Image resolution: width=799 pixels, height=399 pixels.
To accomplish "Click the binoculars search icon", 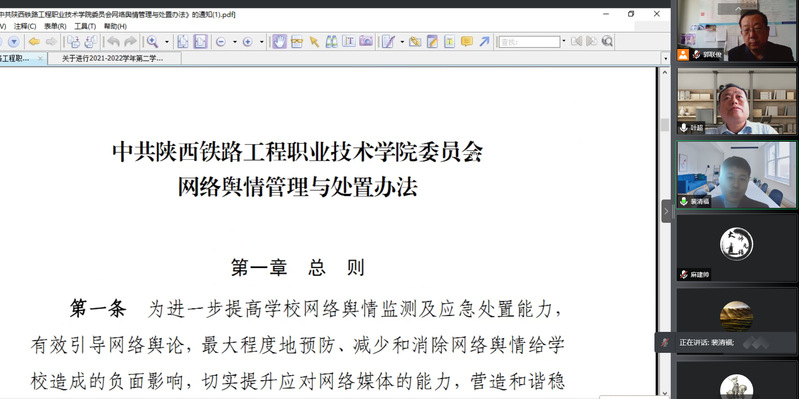I will [x=332, y=42].
